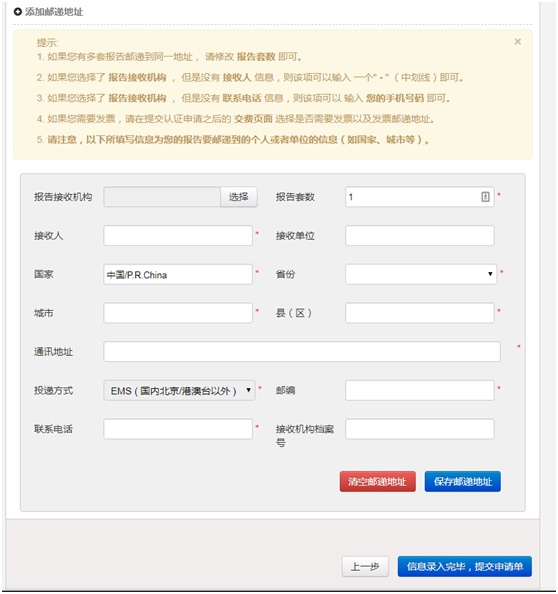Dismiss the yellow 提示 box with X
The width and height of the screenshot is (558, 594).
pyautogui.click(x=517, y=41)
